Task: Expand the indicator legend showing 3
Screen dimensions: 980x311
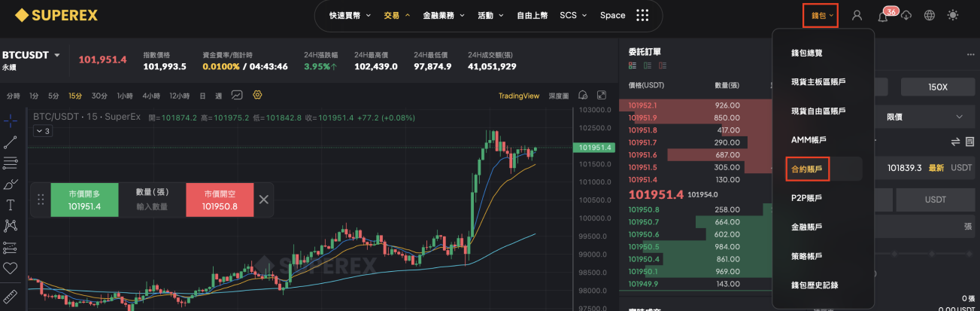Action: [x=43, y=131]
